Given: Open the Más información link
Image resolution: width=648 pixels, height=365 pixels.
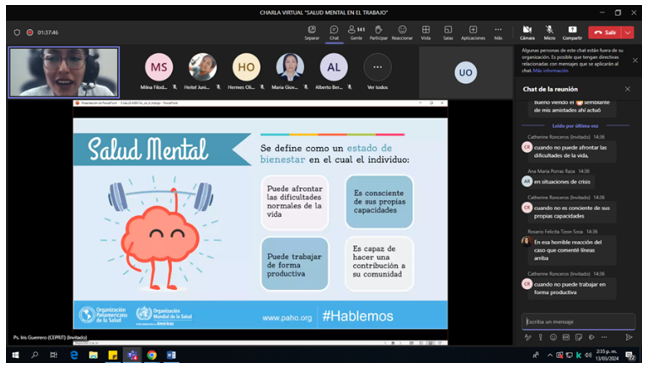Looking at the screenshot, I should [550, 71].
